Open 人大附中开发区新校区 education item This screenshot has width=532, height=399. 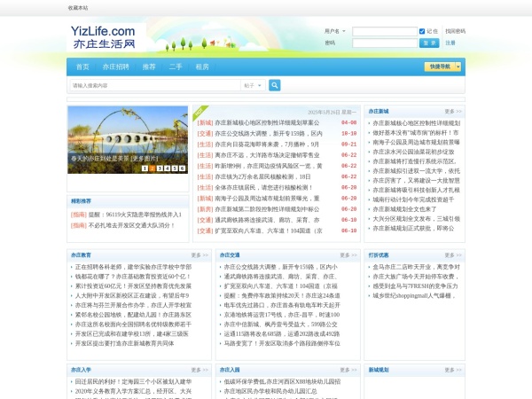[x=132, y=295]
